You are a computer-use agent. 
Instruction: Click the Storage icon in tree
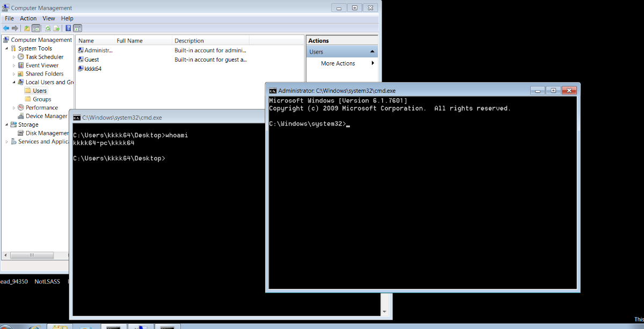point(13,125)
